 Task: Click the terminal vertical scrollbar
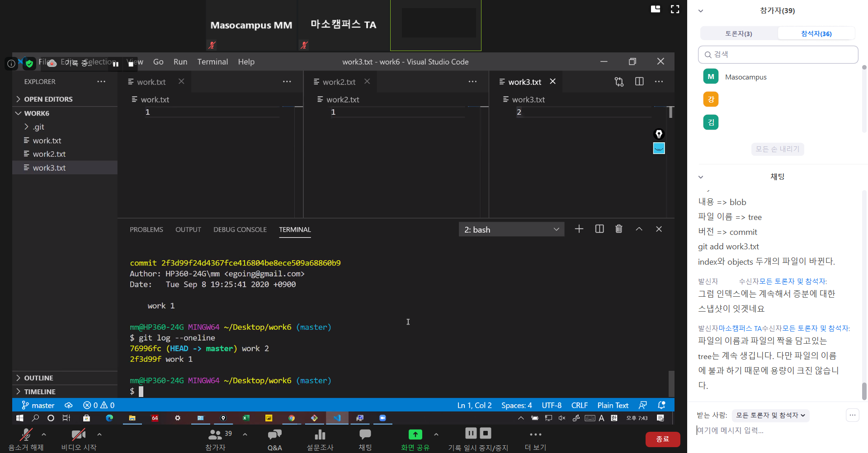(x=671, y=383)
